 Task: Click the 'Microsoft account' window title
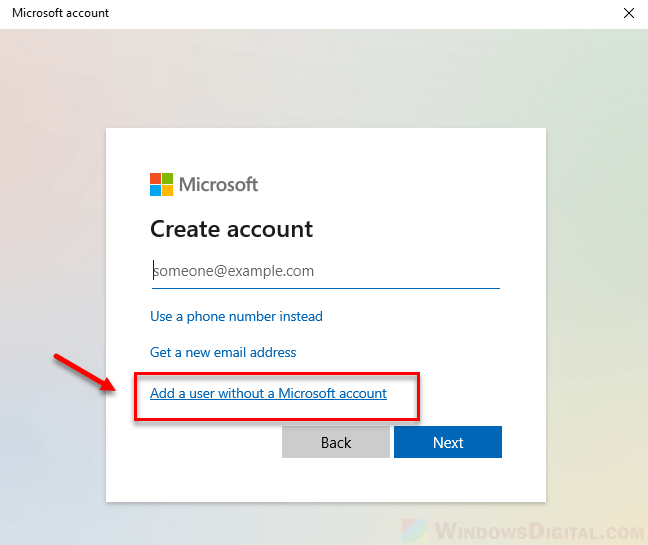[61, 13]
